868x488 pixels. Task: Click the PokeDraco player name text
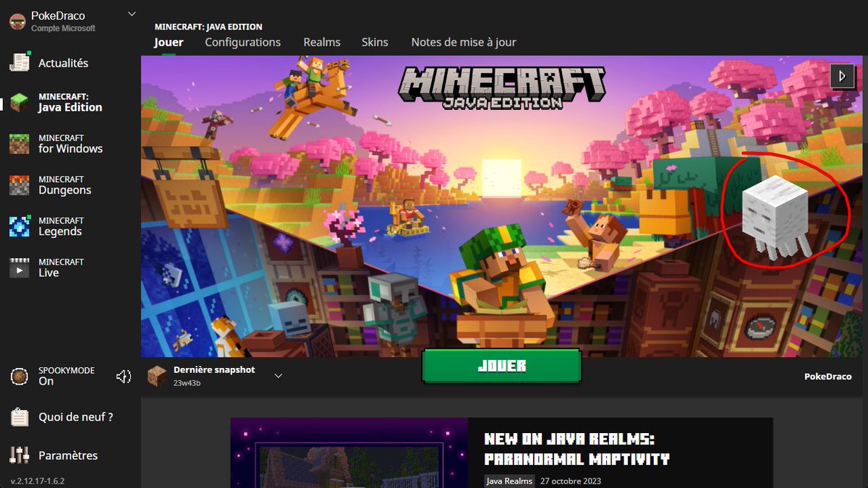[x=827, y=377]
